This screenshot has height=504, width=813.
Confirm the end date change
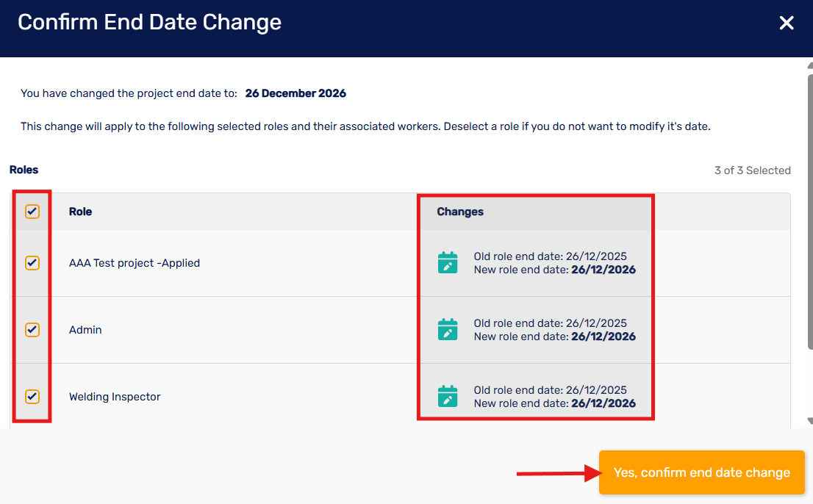coord(701,472)
